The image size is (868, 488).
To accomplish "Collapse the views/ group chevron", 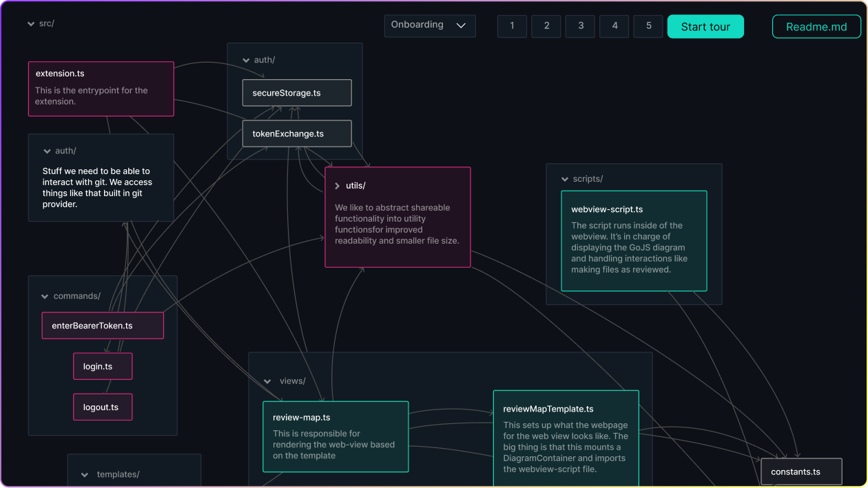I will coord(267,381).
